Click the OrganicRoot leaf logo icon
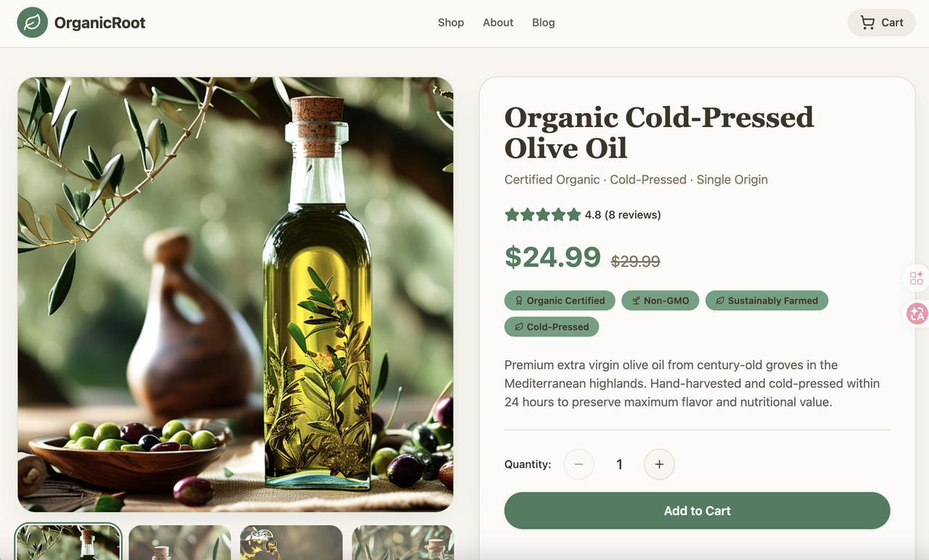The width and height of the screenshot is (929, 560). [x=33, y=22]
